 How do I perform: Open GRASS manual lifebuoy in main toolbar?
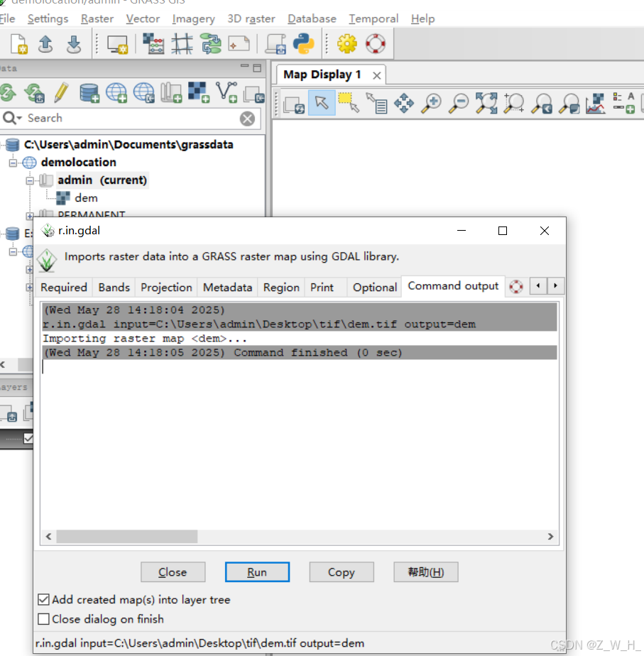pos(376,44)
